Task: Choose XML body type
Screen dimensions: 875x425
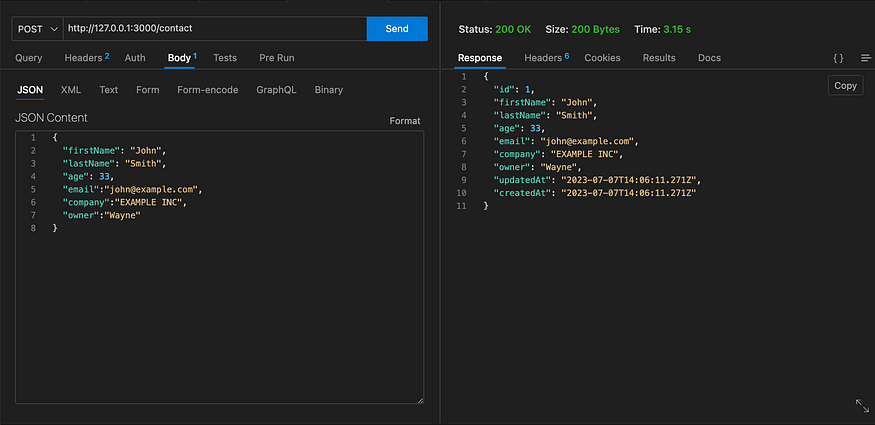Action: (x=71, y=90)
